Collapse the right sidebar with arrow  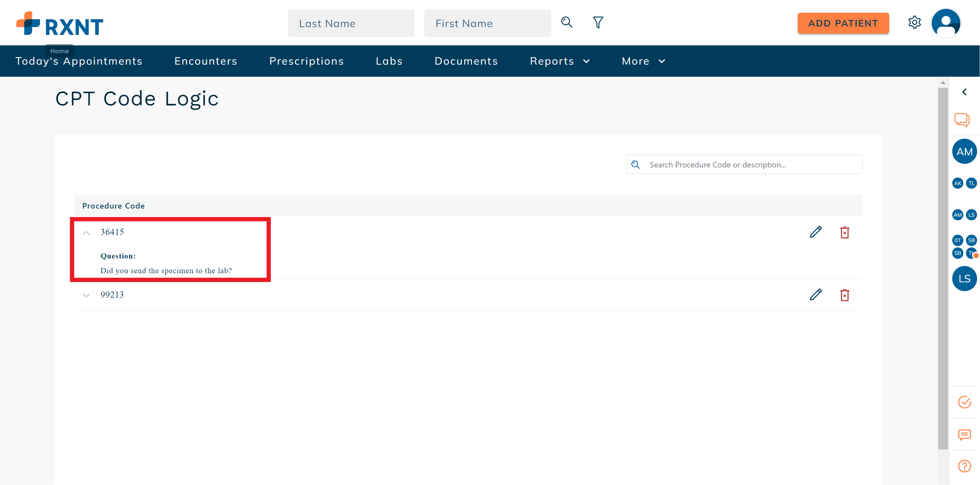point(964,92)
